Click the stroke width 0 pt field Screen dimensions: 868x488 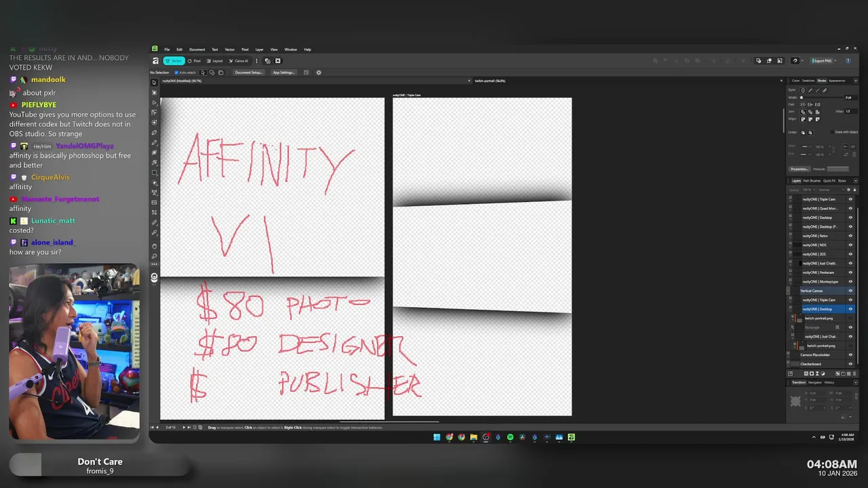[x=851, y=98]
